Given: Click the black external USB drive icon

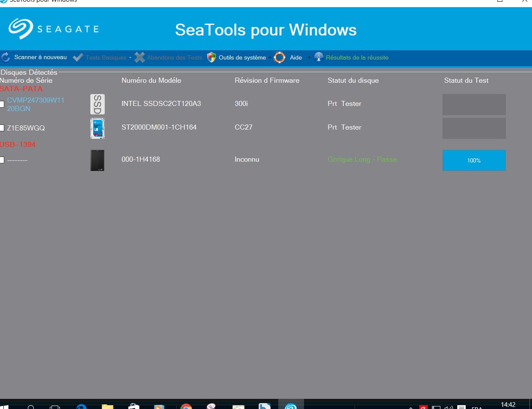Looking at the screenshot, I should pyautogui.click(x=98, y=160).
